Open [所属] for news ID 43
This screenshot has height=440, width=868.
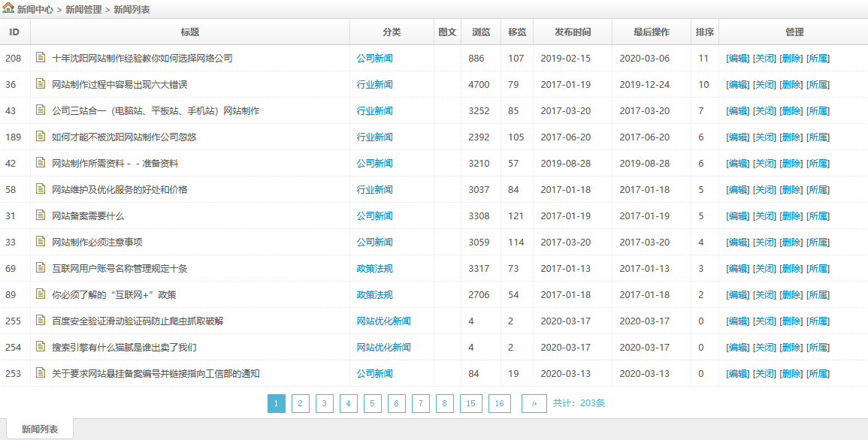(818, 111)
